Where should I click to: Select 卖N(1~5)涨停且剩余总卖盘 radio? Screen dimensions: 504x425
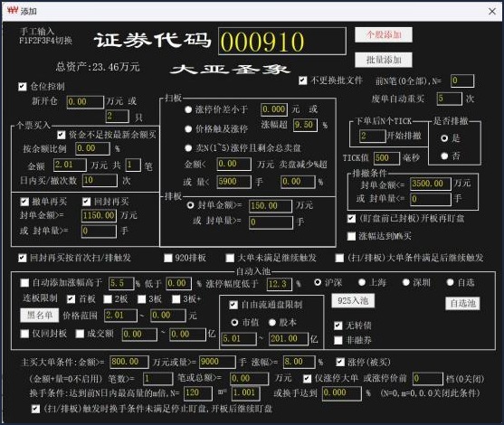click(188, 148)
